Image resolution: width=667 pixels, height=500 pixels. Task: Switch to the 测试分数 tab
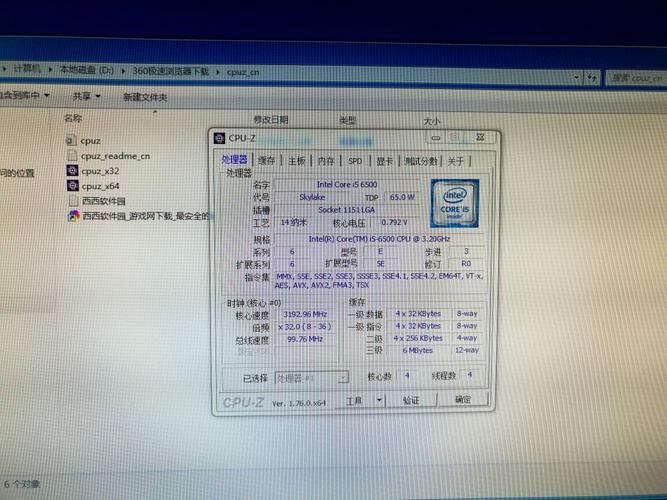pyautogui.click(x=421, y=161)
